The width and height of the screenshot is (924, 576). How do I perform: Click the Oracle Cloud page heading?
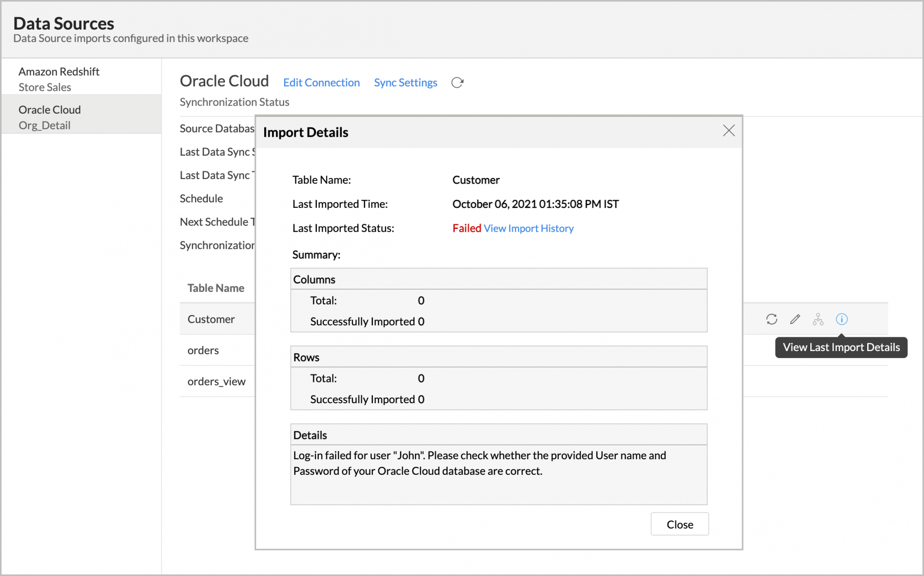[x=224, y=81]
